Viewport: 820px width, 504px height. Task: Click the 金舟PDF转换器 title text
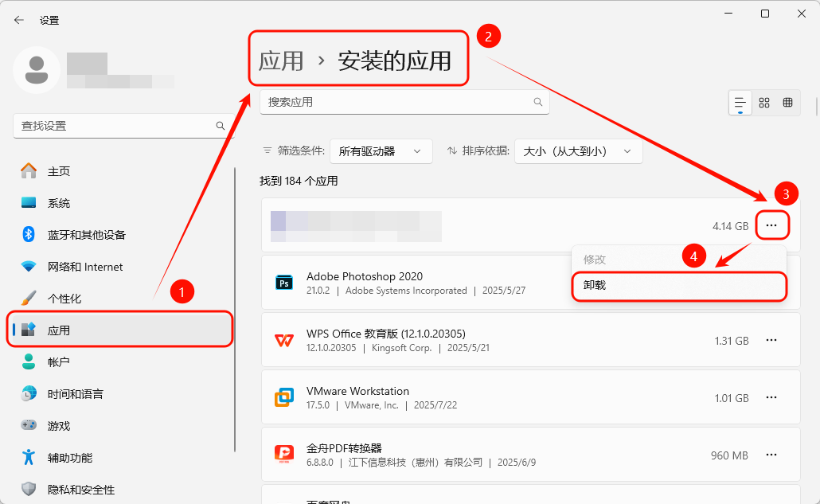click(344, 448)
